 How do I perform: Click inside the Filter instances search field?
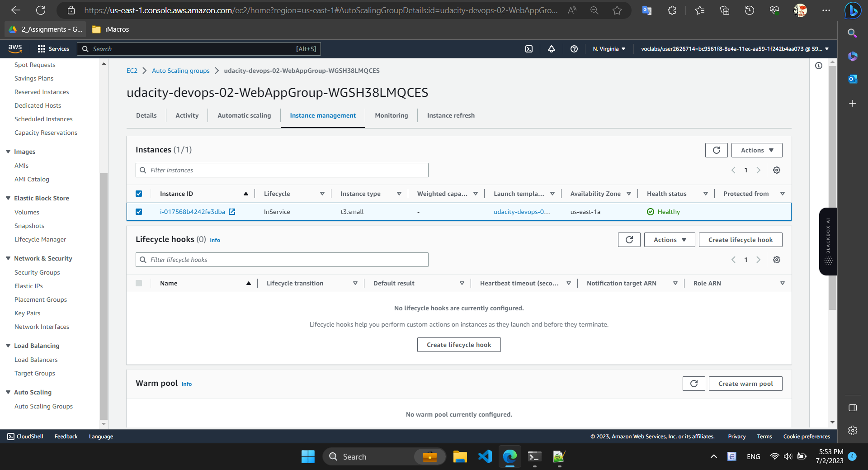click(x=282, y=170)
